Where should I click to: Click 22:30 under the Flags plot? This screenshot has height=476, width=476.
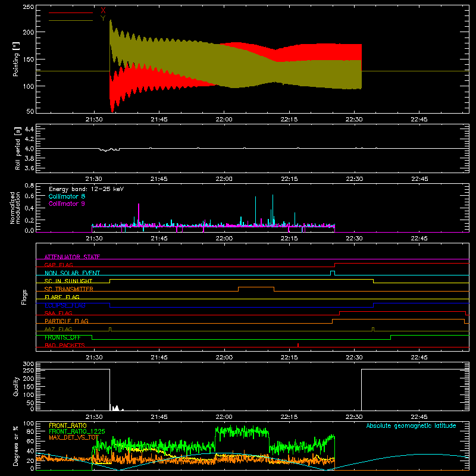coord(354,358)
